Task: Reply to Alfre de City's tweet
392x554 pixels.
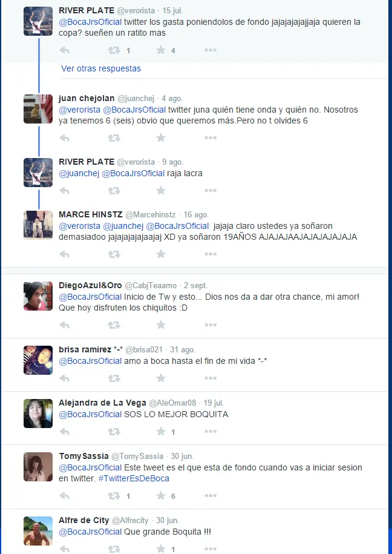Action: [65, 549]
